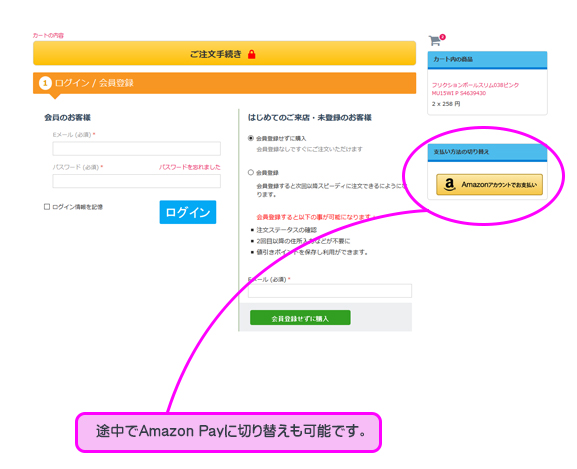Pay with Amazonアカウントでお支払い button
Screen dimensions: 577x469
tap(489, 185)
